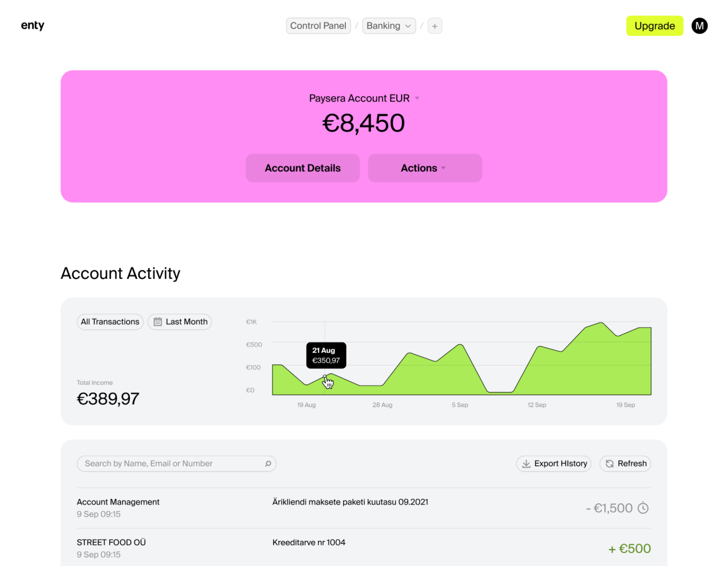Click the €1K y-axis label
Viewport: 728px width, 566px height.
(x=251, y=322)
